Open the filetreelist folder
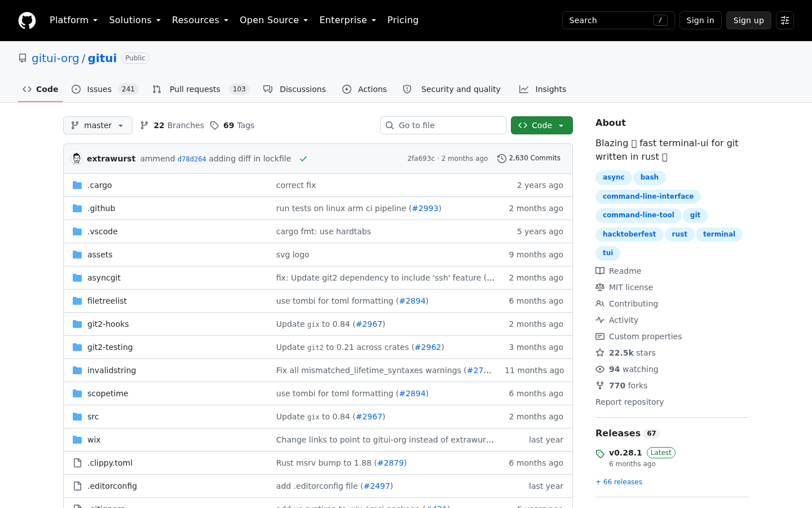The image size is (812, 508). click(x=107, y=301)
